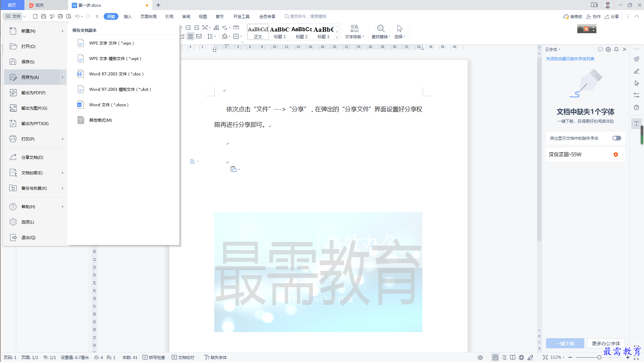644x362 pixels.
Task: Download the 汉仪正圆-55W font icon
Action: pyautogui.click(x=616, y=155)
